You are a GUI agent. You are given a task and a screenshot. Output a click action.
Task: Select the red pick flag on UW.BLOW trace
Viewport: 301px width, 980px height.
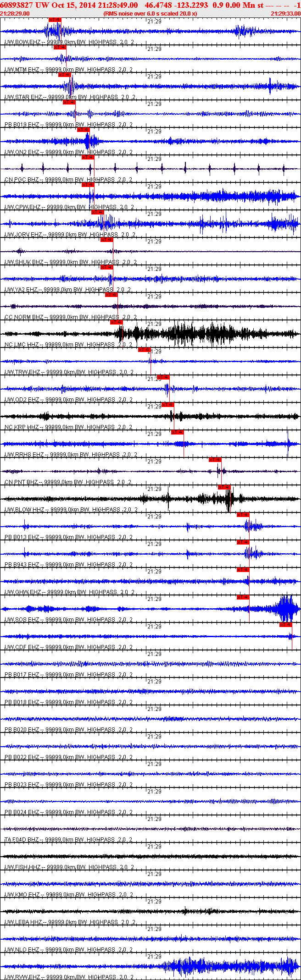[x=224, y=487]
